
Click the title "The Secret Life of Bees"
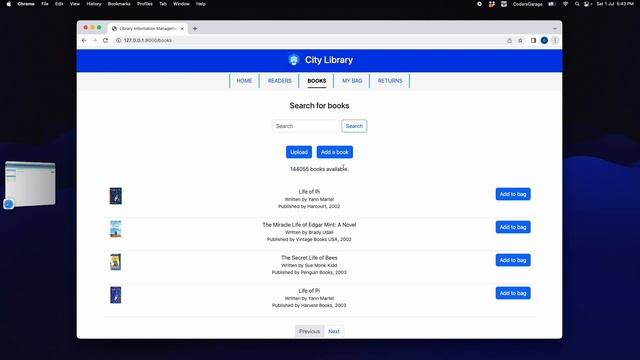click(309, 258)
